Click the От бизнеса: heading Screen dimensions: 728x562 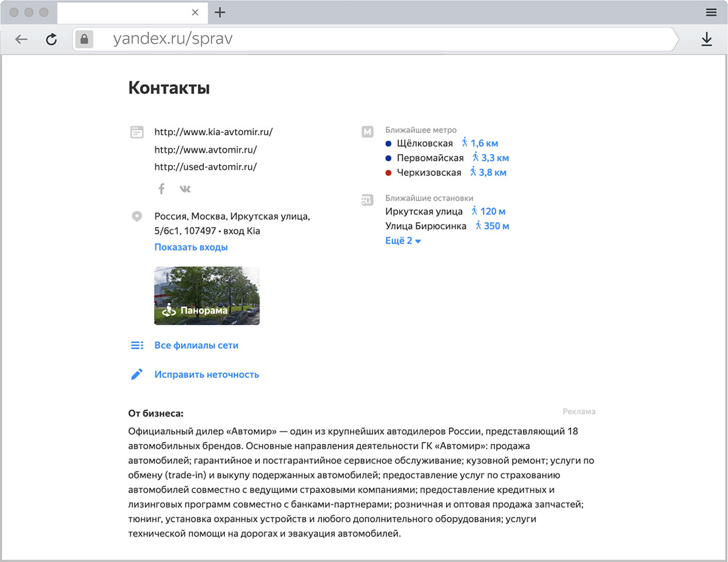(x=156, y=414)
